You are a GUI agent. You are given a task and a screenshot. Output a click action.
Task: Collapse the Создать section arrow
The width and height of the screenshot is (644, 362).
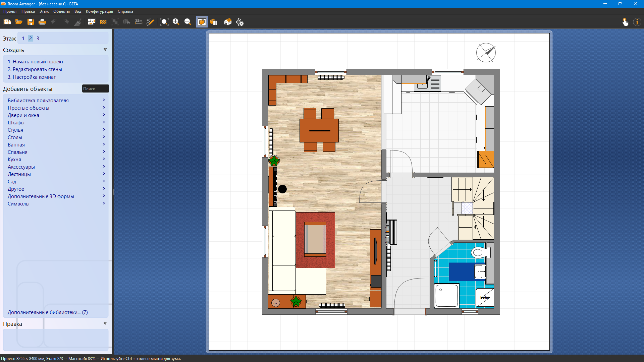coord(105,50)
